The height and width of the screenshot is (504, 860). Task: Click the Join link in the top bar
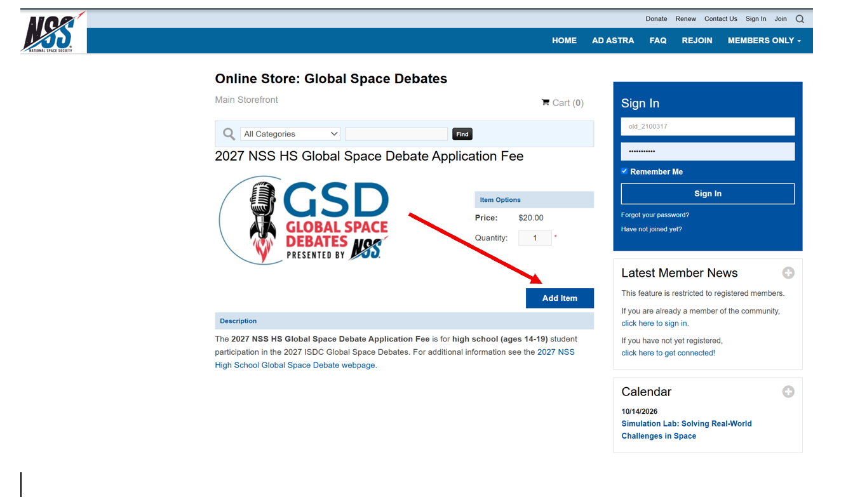pyautogui.click(x=781, y=19)
